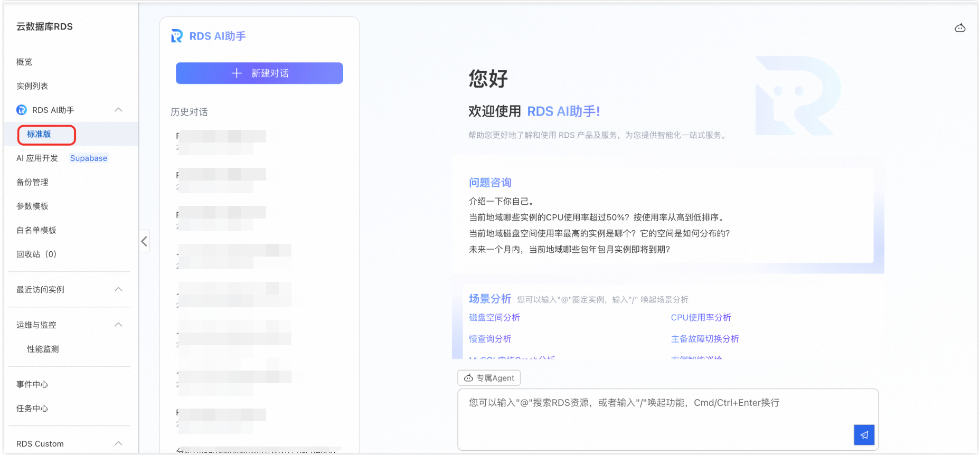Collapse the 运维与监控 section

pos(118,325)
